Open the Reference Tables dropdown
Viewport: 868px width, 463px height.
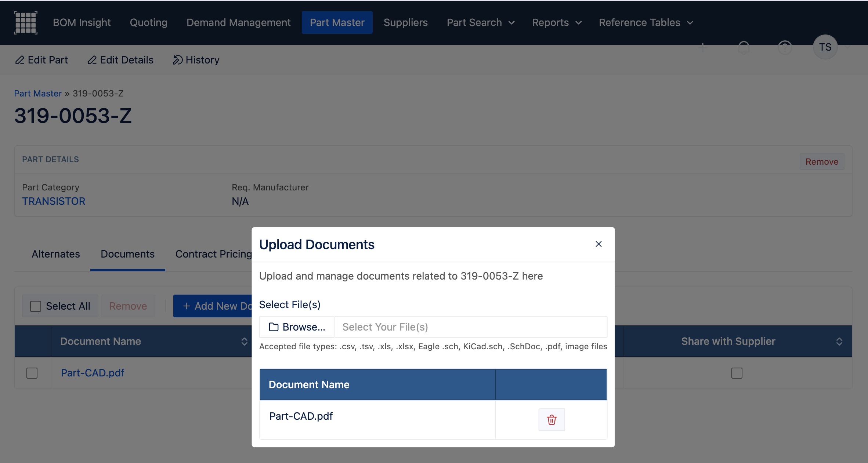pyautogui.click(x=646, y=22)
